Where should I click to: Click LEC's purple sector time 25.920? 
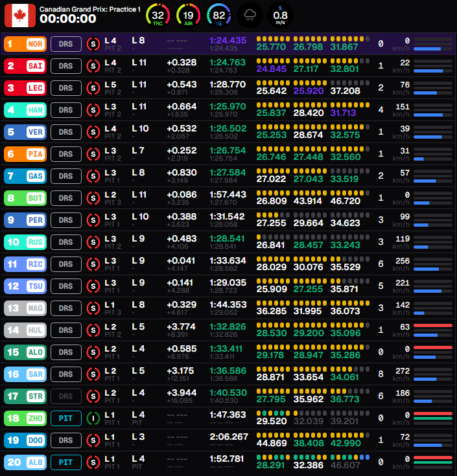point(309,91)
